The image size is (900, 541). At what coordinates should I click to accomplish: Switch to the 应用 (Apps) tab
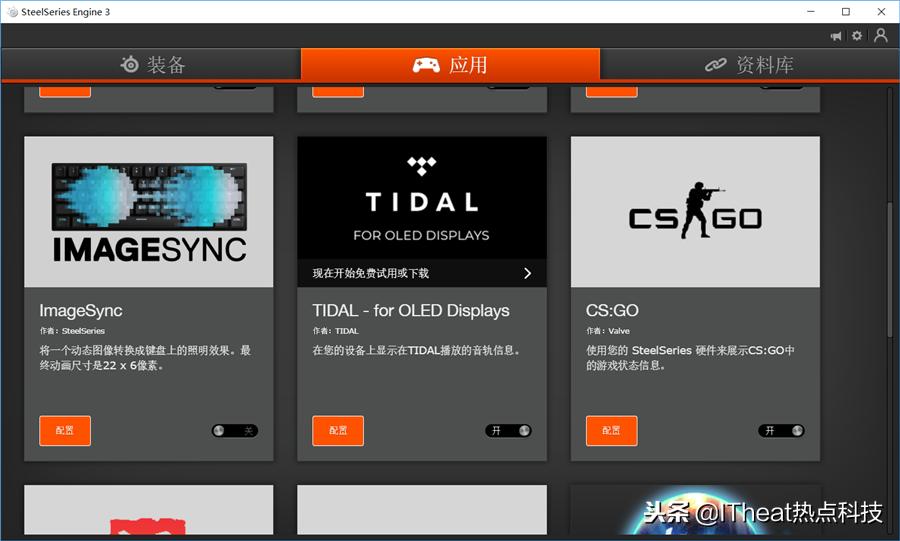coord(450,64)
